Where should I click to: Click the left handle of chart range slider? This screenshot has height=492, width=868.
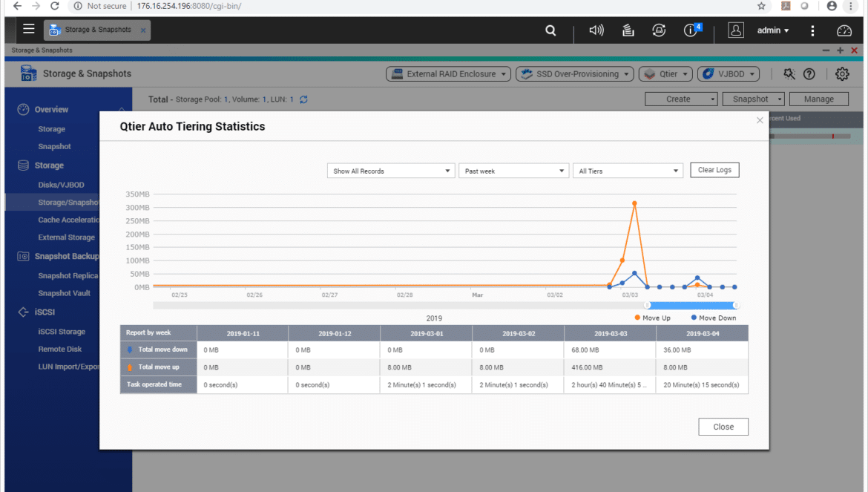click(647, 306)
